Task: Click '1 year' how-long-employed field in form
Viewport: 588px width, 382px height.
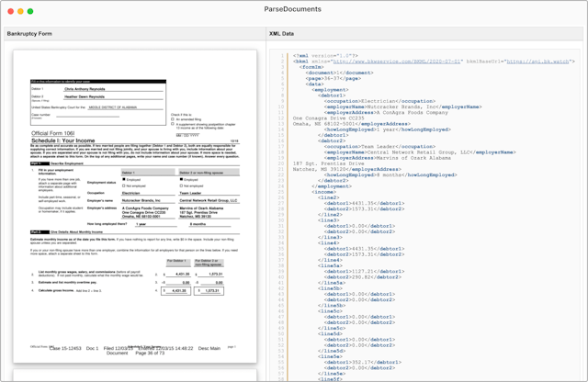Action: 141,224
